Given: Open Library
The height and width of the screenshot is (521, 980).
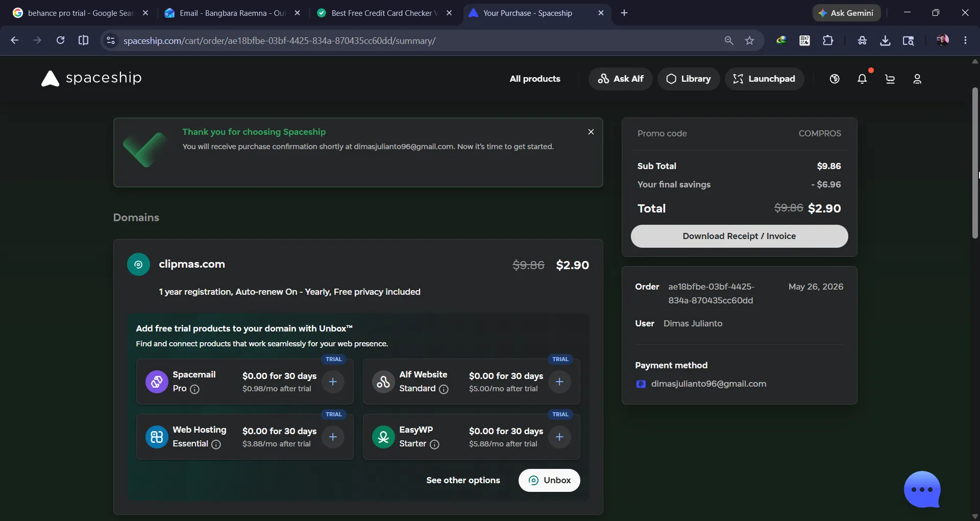Looking at the screenshot, I should click(689, 79).
